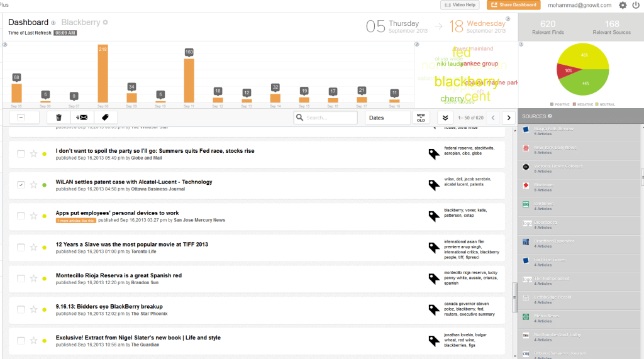
Task: Star the Nigel Slater's new book article
Action: [34, 341]
